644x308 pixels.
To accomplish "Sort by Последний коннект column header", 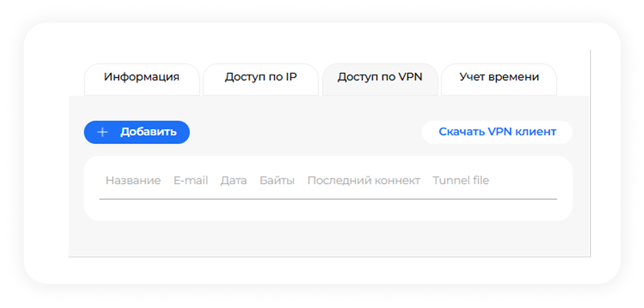I will pyautogui.click(x=364, y=181).
